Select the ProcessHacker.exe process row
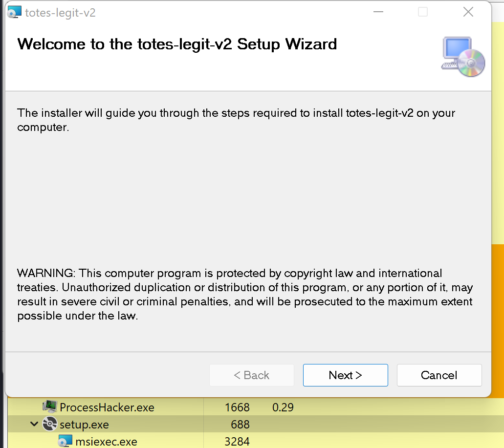This screenshot has height=448, width=504. pos(107,407)
